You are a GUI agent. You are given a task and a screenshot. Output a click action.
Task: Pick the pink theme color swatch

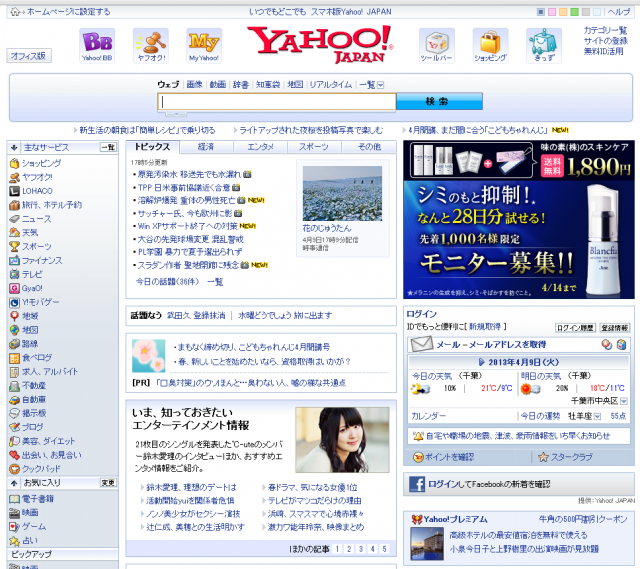(552, 12)
